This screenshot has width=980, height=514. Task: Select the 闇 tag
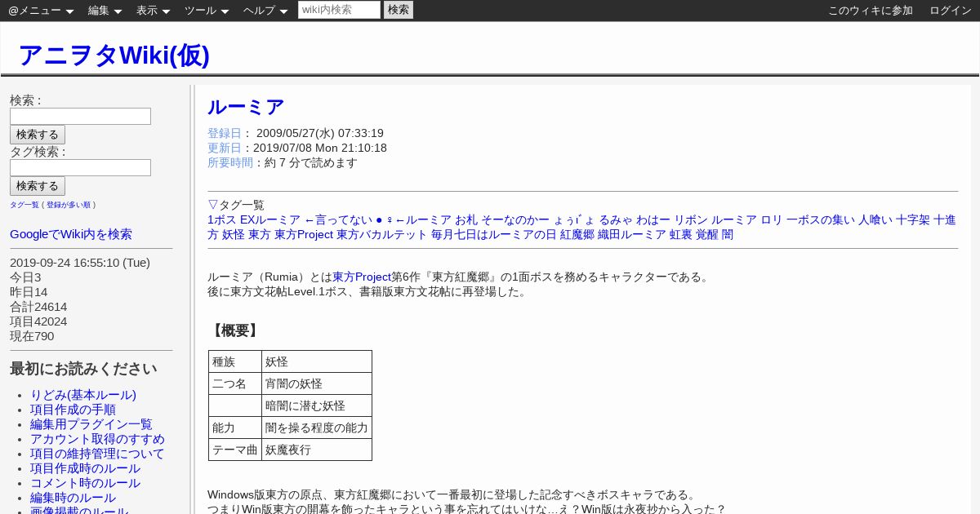tap(728, 234)
